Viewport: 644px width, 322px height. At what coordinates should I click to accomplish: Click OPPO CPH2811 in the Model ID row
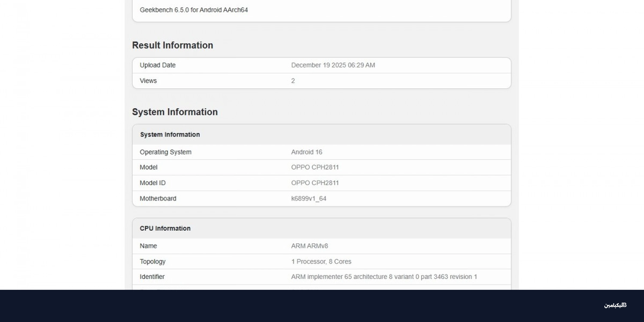click(315, 183)
